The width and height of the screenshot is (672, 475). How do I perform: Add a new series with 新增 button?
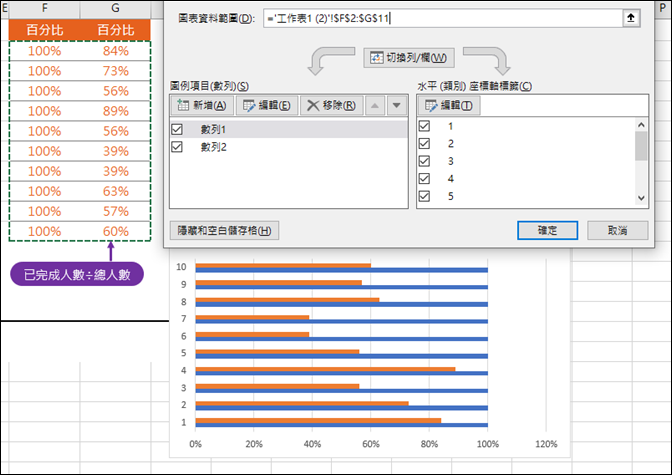pos(202,105)
